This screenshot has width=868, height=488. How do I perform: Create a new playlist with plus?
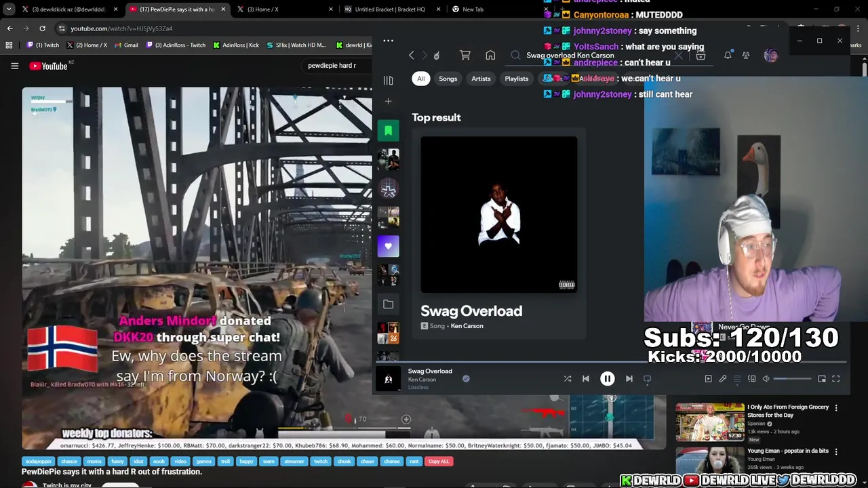388,102
